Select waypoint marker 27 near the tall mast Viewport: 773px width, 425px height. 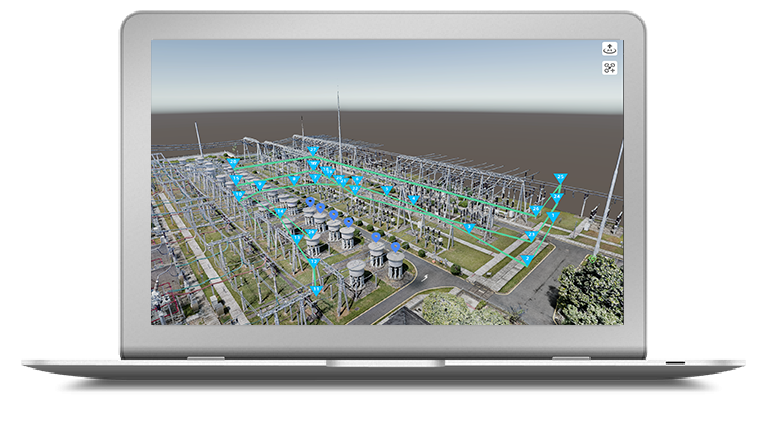[313, 151]
